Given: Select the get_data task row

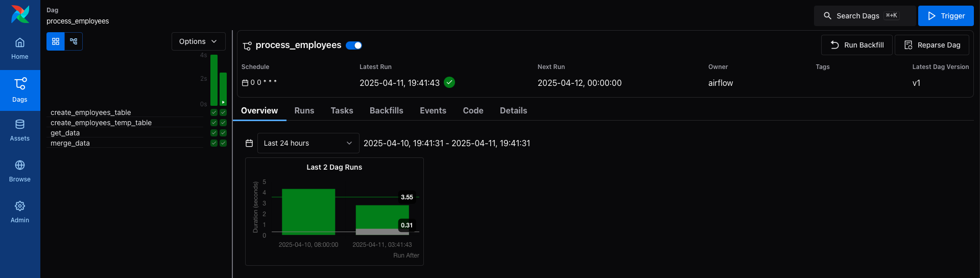Looking at the screenshot, I should [x=65, y=133].
